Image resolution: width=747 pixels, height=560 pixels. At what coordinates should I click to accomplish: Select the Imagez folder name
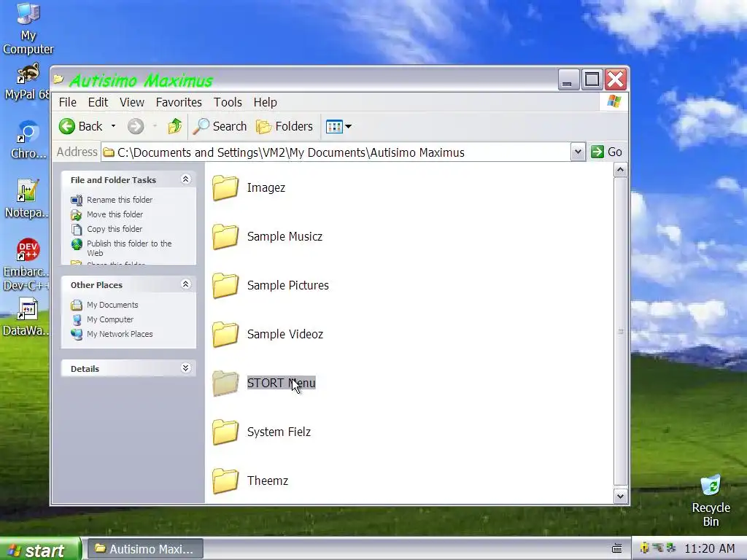click(x=266, y=187)
